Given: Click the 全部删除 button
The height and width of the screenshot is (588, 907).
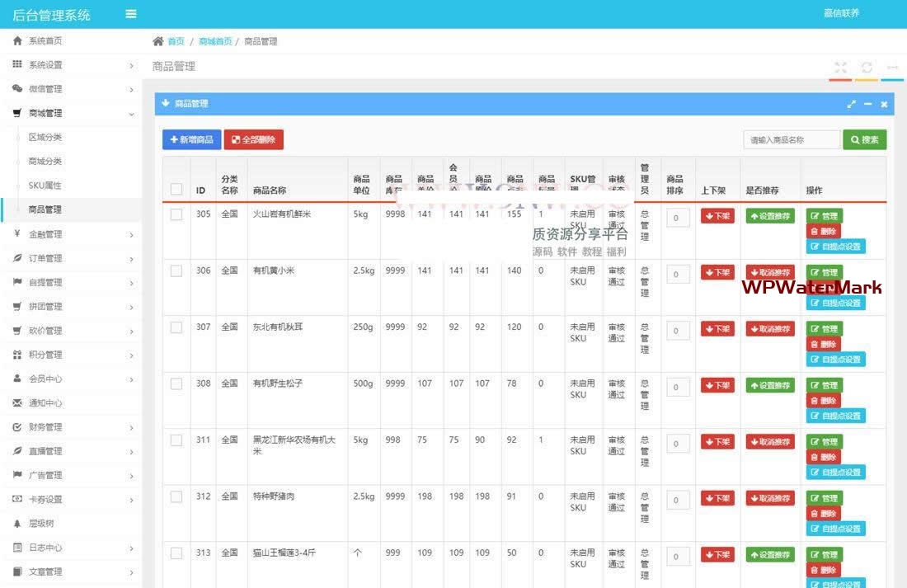Looking at the screenshot, I should pyautogui.click(x=253, y=140).
